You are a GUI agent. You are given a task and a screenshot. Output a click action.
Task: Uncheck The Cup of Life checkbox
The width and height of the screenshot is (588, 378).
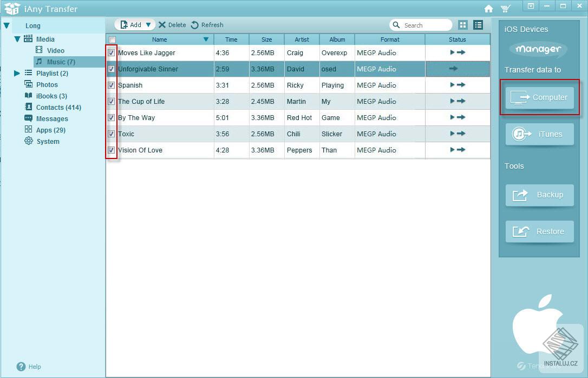pyautogui.click(x=112, y=101)
